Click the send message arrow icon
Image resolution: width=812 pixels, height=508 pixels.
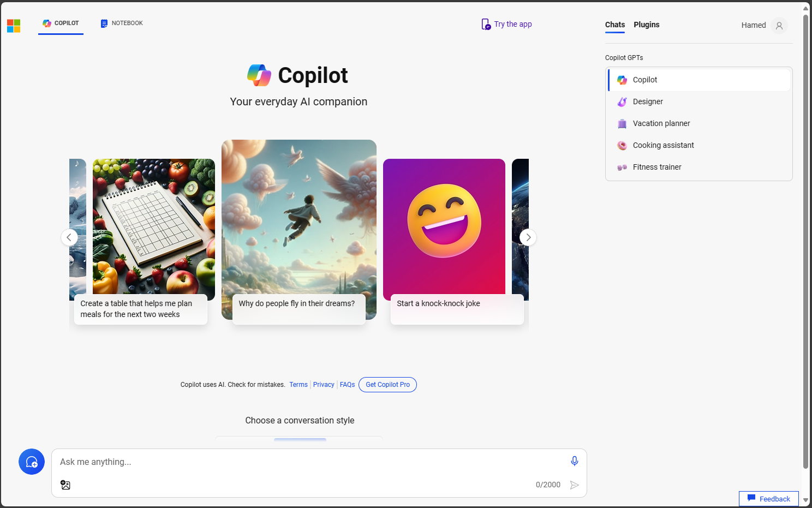(574, 485)
